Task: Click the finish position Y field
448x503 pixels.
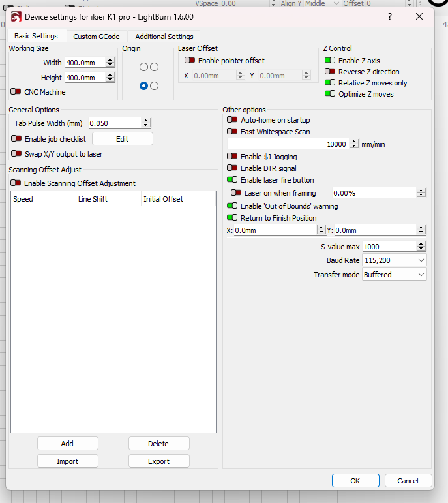Action: click(376, 230)
